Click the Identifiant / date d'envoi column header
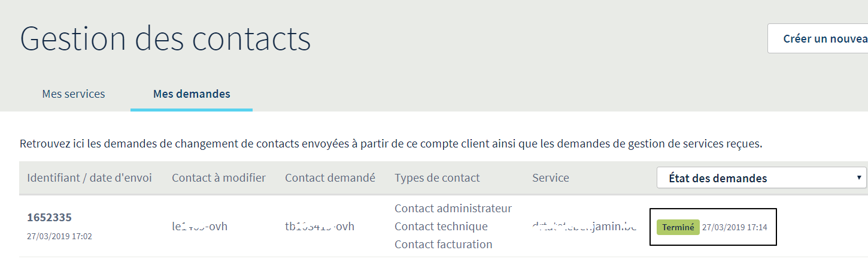Screen dimensions: 868x259 (90, 178)
